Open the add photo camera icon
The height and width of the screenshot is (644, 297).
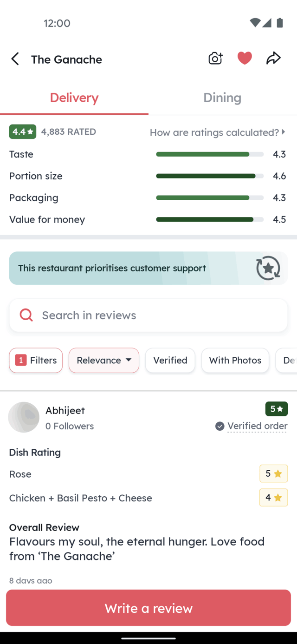pos(215,59)
